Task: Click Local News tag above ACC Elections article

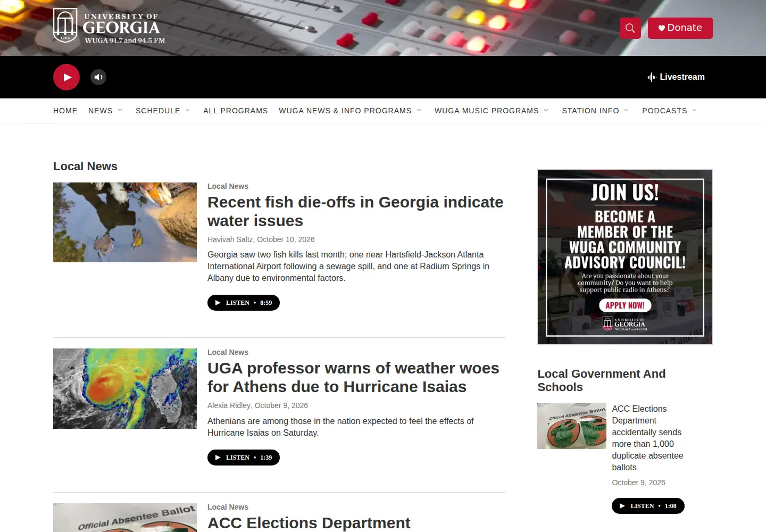Action: pos(228,507)
